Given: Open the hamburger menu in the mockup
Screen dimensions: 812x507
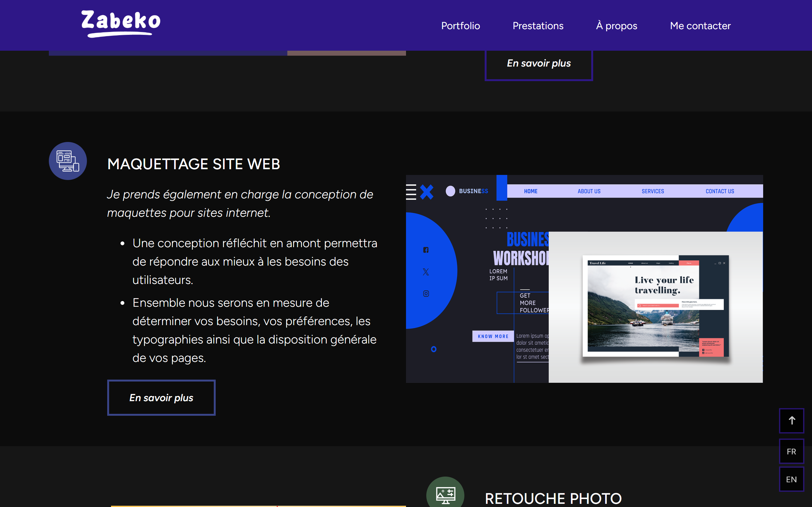Looking at the screenshot, I should tap(411, 191).
